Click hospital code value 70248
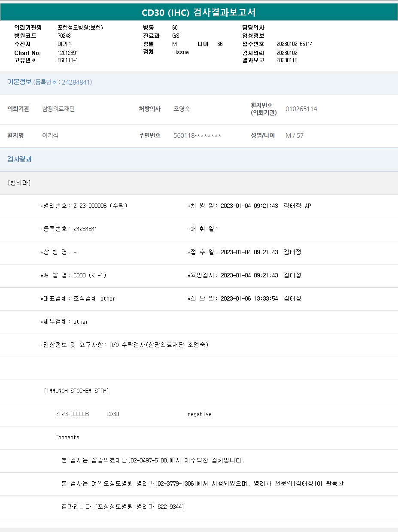This screenshot has width=398, height=532. 64,36
